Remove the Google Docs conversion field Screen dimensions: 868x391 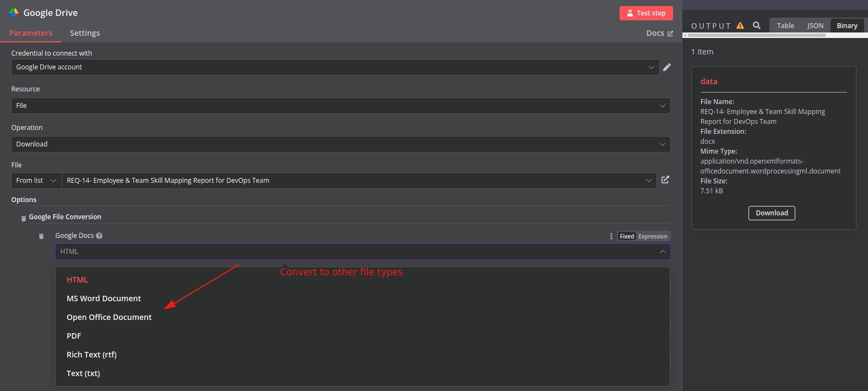pyautogui.click(x=41, y=236)
